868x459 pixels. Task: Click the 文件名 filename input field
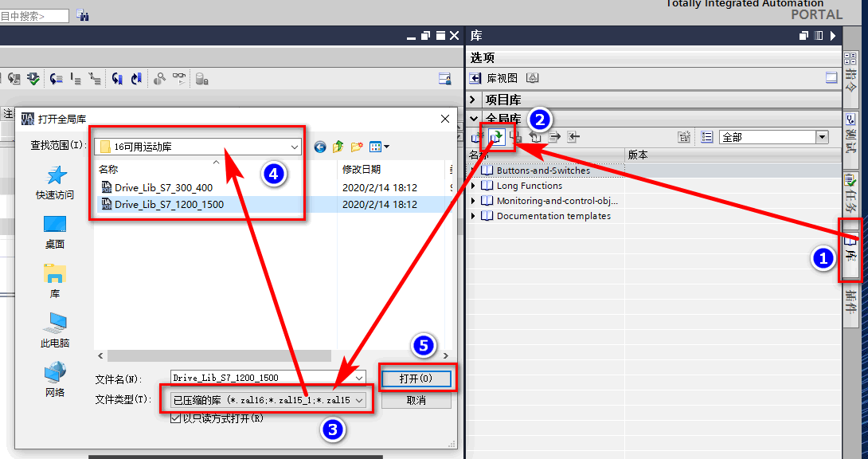click(262, 378)
